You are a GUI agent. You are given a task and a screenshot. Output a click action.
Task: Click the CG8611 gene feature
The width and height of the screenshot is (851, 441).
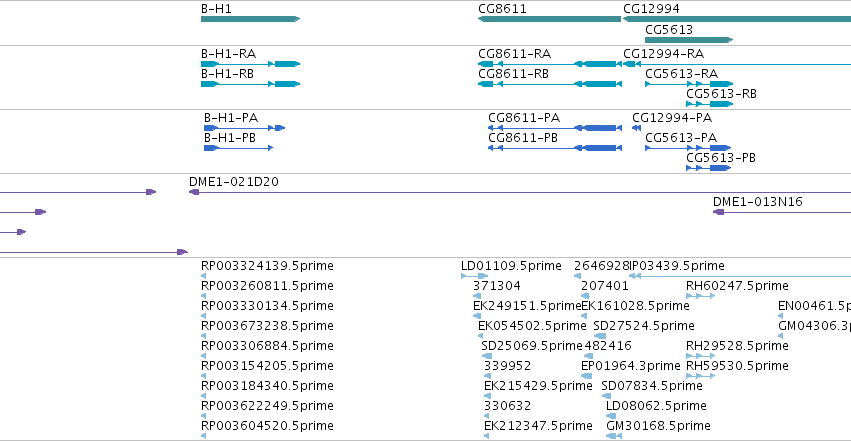coord(549,19)
